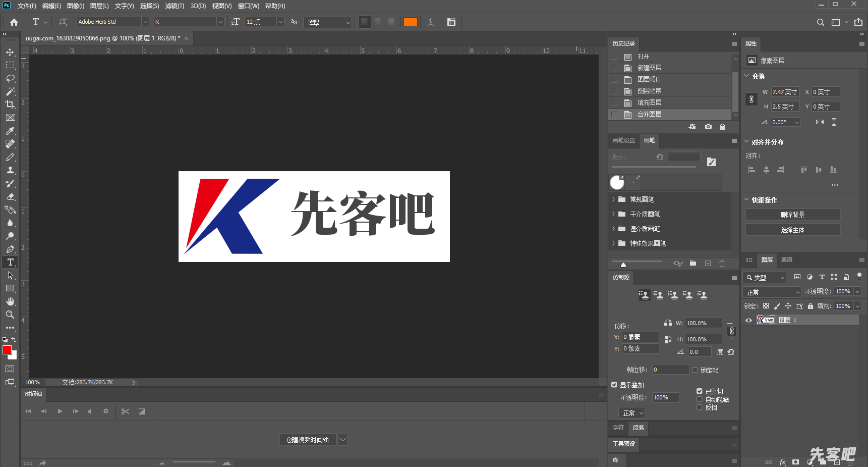Click the camera icon to create a snapshot
Image resolution: width=868 pixels, height=467 pixels.
(708, 127)
